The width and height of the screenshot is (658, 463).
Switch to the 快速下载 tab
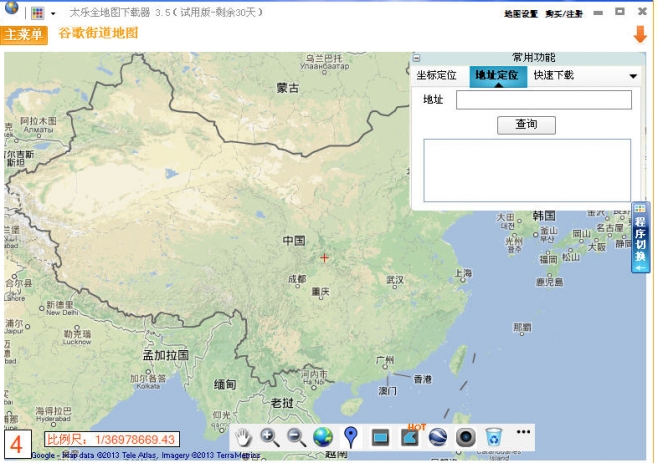(554, 76)
